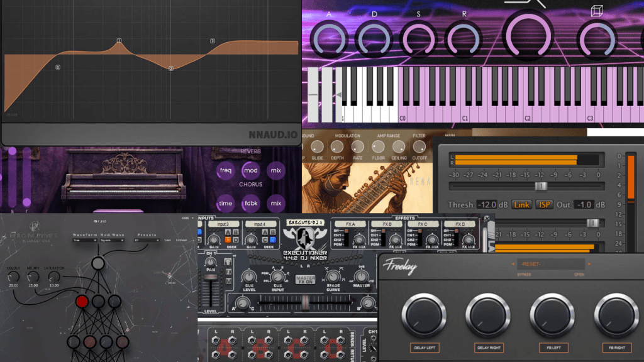The image size is (644, 362).
Task: Click the headphone cue icon on channel 1
Action: 227,262
